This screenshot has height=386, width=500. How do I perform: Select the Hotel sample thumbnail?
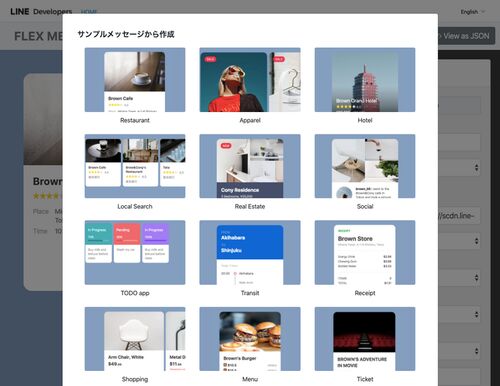coord(365,80)
